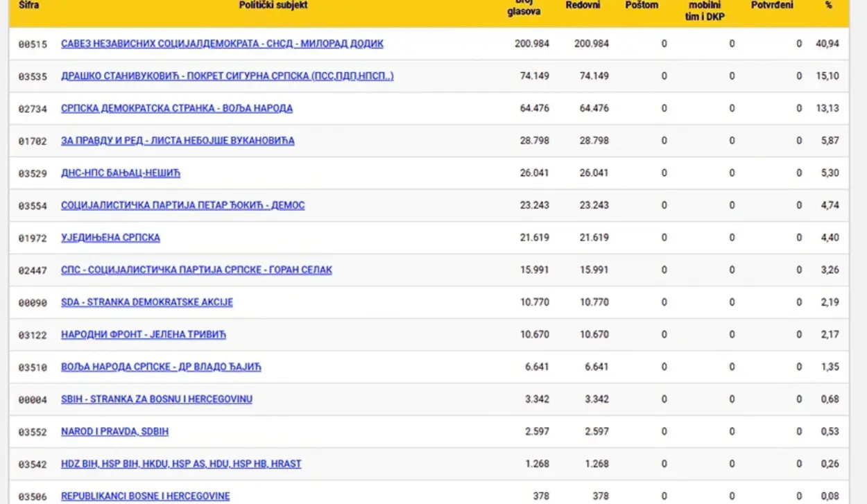Select Социјалистичка партија Петар Ђокић - Демос link
Image resolution: width=867 pixels, height=504 pixels.
183,205
